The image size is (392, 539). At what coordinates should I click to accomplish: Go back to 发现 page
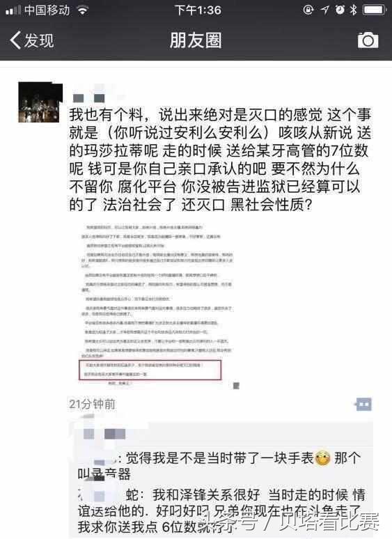tap(32, 40)
